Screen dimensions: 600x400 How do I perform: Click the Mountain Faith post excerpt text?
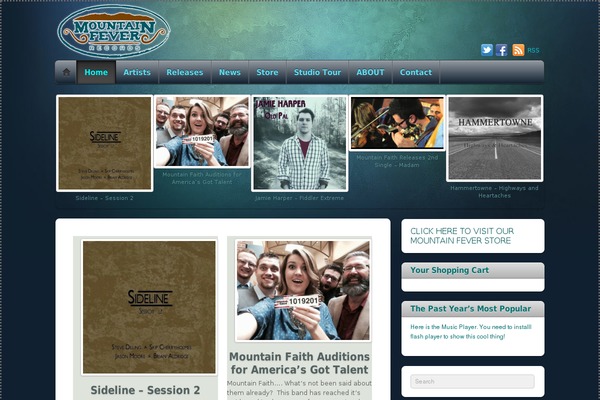[x=299, y=390]
